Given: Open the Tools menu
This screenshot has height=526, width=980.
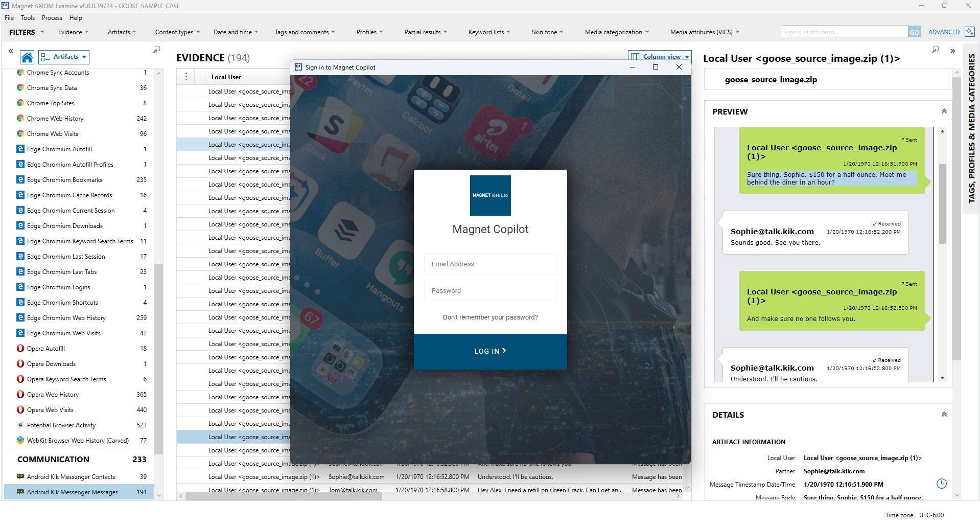Looking at the screenshot, I should pyautogui.click(x=28, y=18).
